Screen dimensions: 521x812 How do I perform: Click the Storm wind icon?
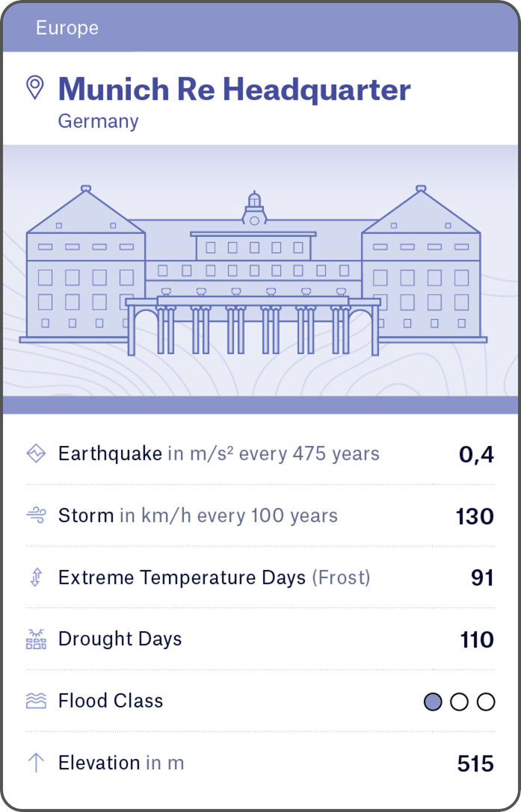36,515
